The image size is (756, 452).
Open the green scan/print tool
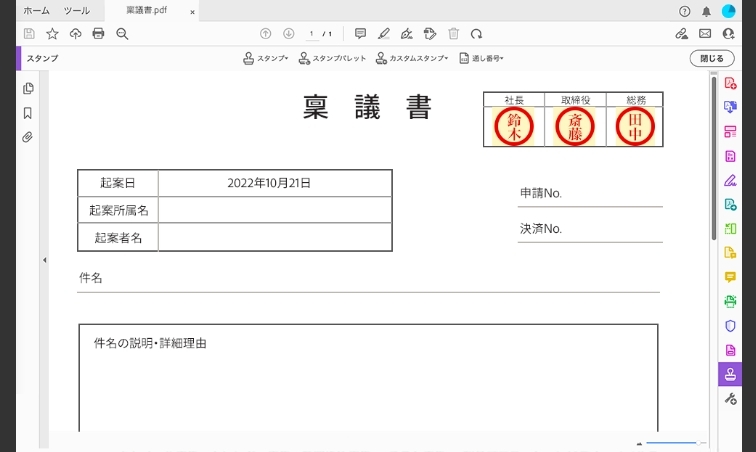(730, 301)
